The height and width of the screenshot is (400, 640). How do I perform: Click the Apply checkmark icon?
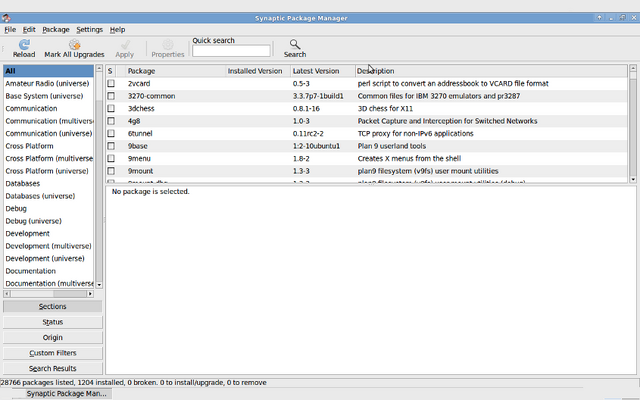pyautogui.click(x=125, y=44)
